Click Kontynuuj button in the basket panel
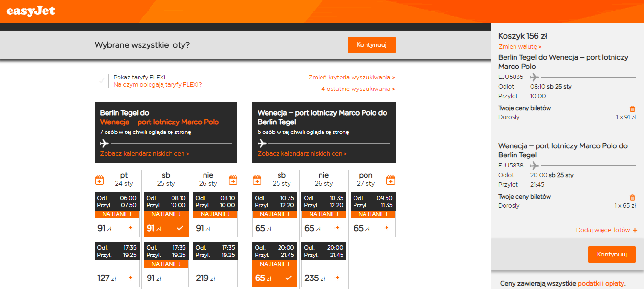This screenshot has width=644, height=289. tap(612, 254)
